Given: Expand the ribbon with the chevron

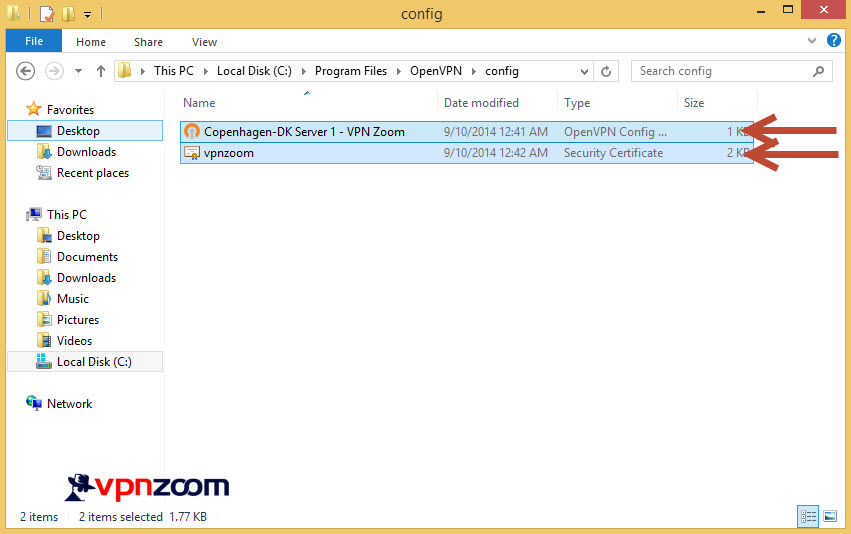Looking at the screenshot, I should [x=812, y=41].
